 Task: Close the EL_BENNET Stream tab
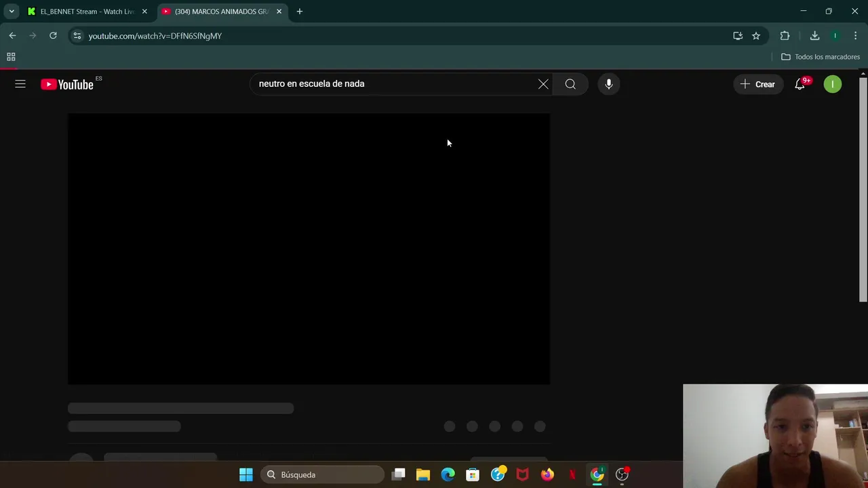tap(144, 12)
